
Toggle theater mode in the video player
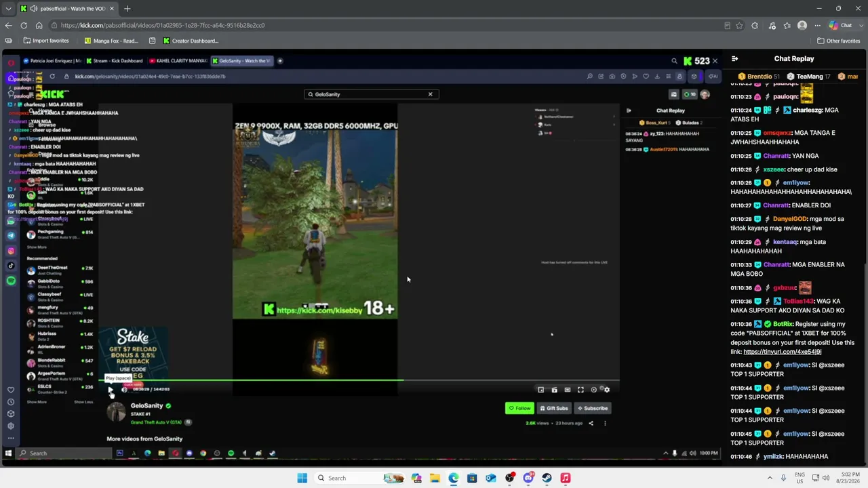tap(568, 390)
